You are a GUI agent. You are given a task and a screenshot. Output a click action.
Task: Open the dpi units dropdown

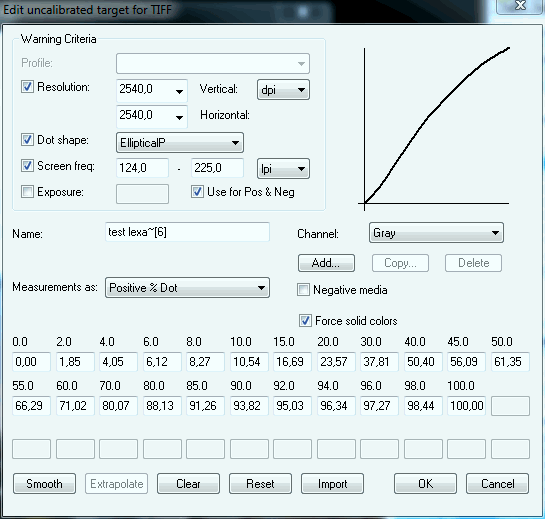(x=283, y=90)
